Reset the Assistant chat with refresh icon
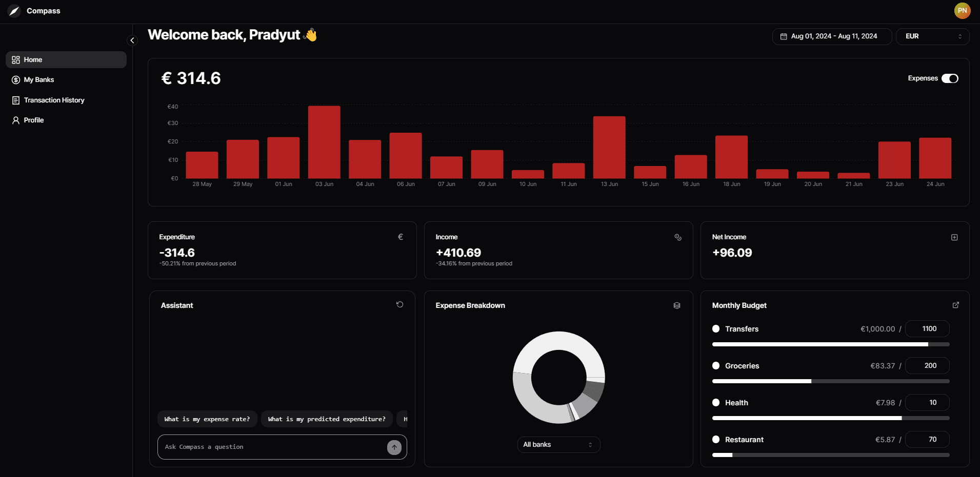The width and height of the screenshot is (980, 477). point(399,305)
